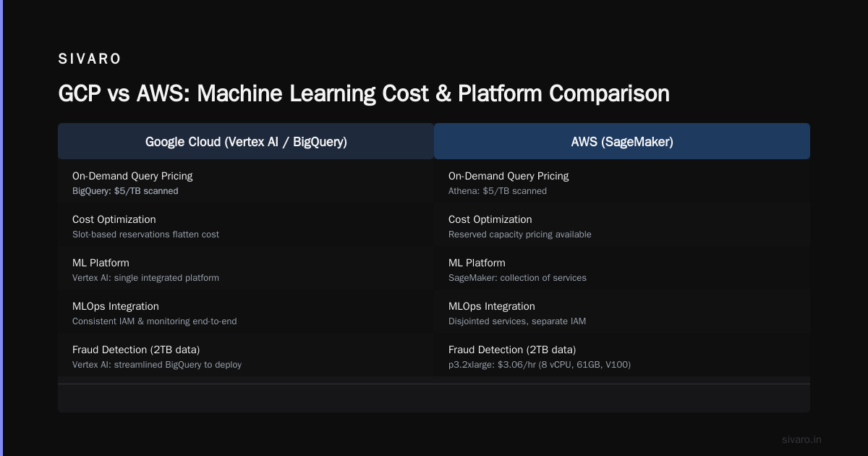
Task: Click the SIVARO brand name
Action: (x=90, y=59)
